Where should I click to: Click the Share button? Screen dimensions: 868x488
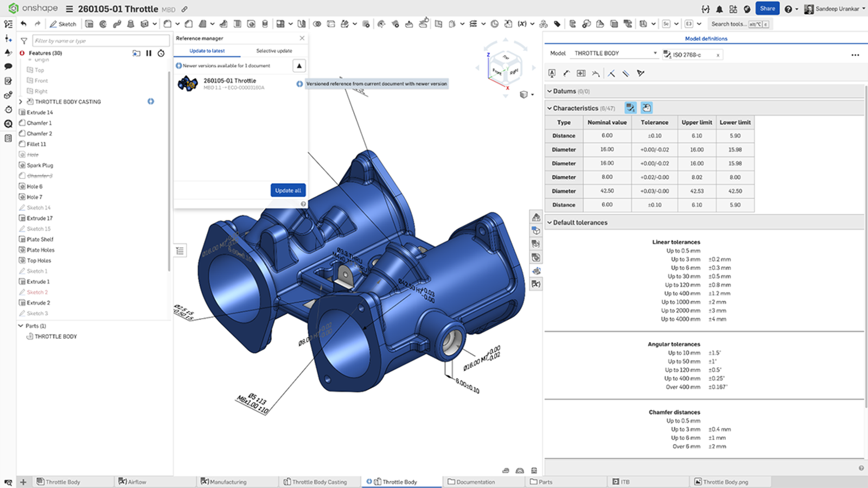pyautogui.click(x=767, y=8)
